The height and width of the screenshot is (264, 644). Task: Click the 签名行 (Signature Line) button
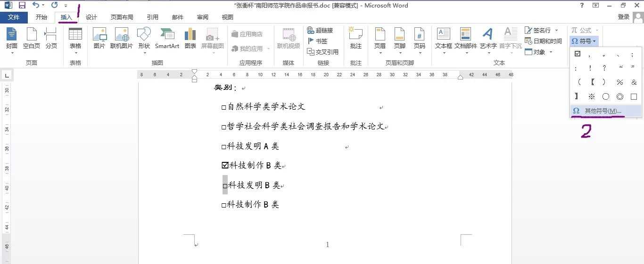542,30
